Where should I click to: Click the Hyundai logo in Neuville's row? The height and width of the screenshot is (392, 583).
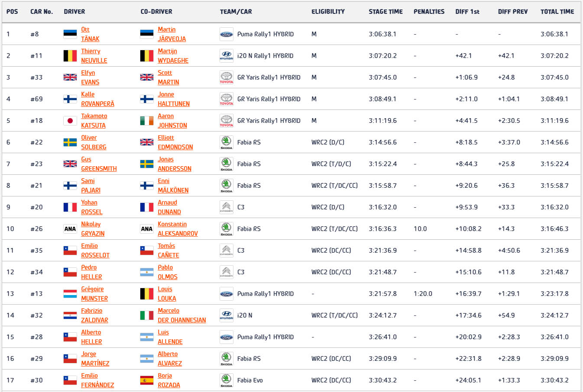[x=226, y=56]
